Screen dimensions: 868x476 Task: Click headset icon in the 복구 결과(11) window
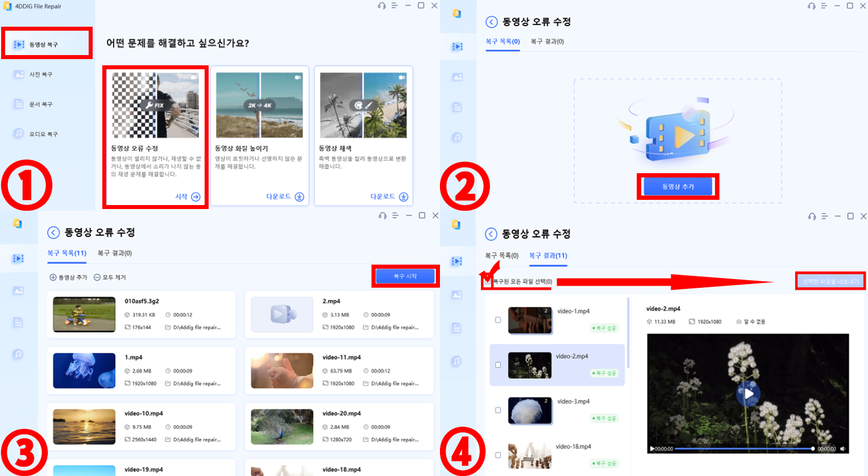[812, 216]
